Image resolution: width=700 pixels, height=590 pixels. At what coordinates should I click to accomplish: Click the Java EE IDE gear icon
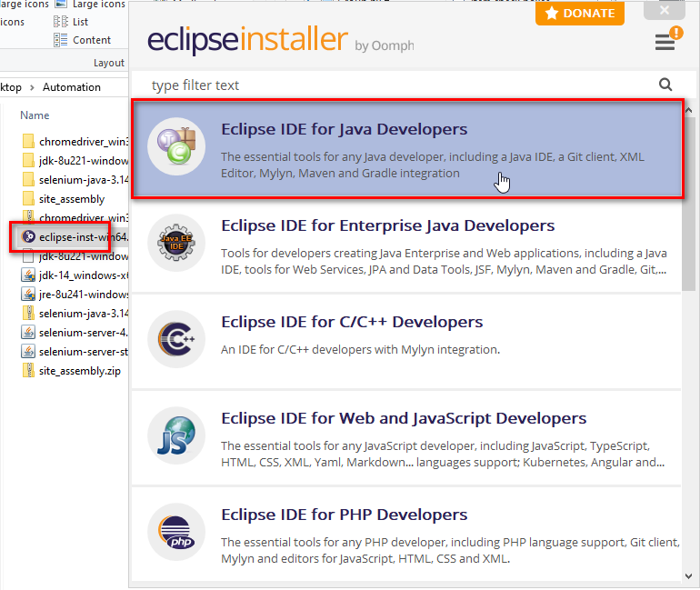coord(176,243)
